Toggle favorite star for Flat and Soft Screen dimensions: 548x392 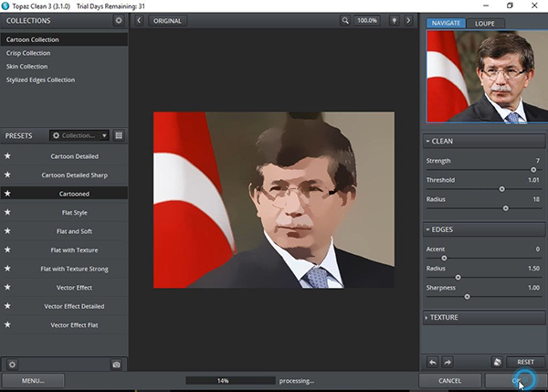(x=7, y=231)
